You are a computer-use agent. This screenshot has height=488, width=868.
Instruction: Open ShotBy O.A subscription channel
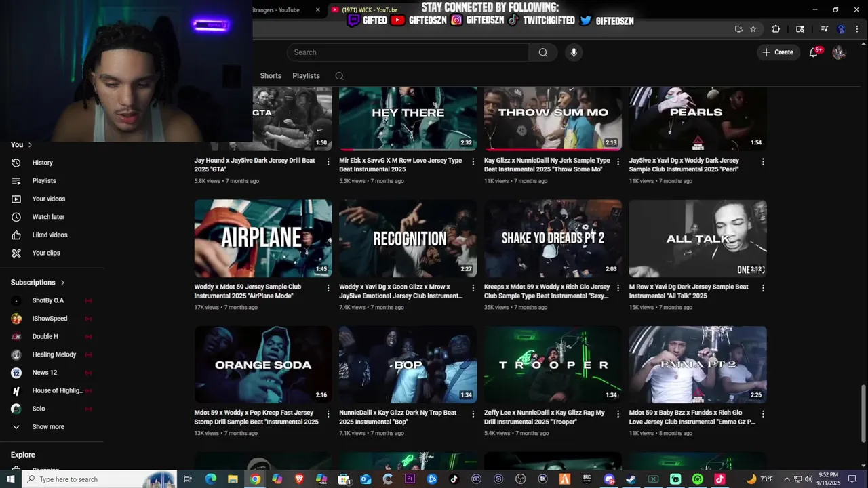47,300
